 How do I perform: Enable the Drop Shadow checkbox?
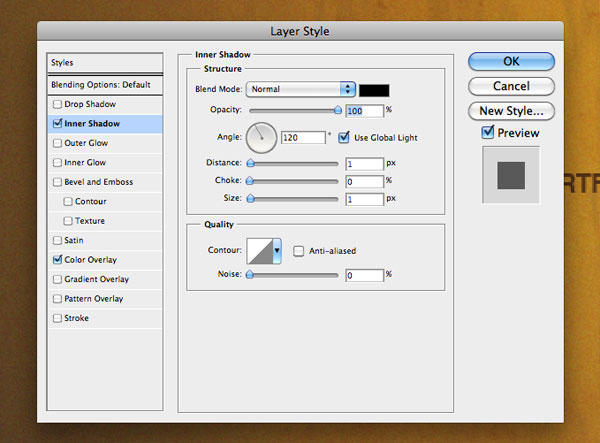[57, 105]
